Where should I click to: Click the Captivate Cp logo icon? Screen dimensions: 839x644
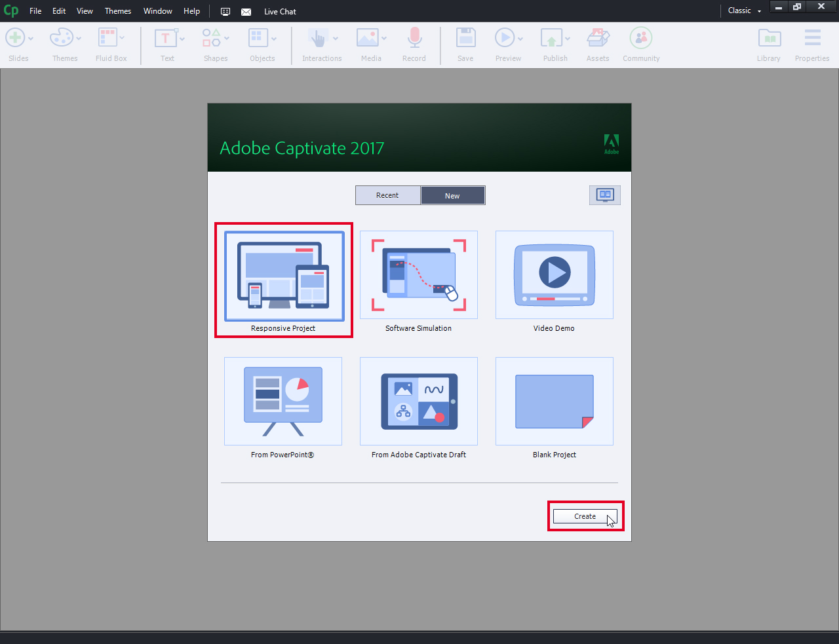coord(11,10)
